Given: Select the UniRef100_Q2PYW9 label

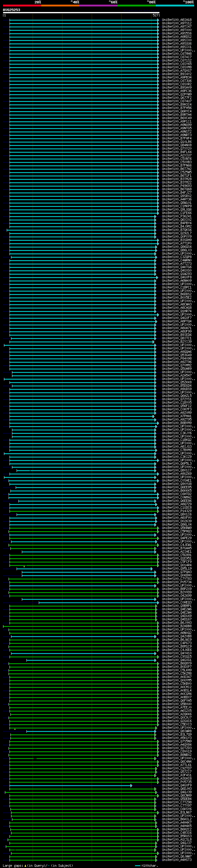Looking at the screenshot, I should (x=177, y=94).
